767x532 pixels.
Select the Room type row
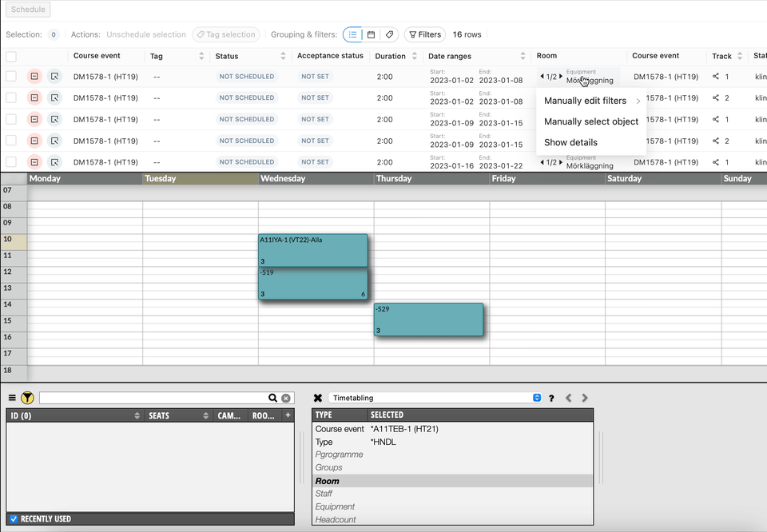[x=452, y=481]
